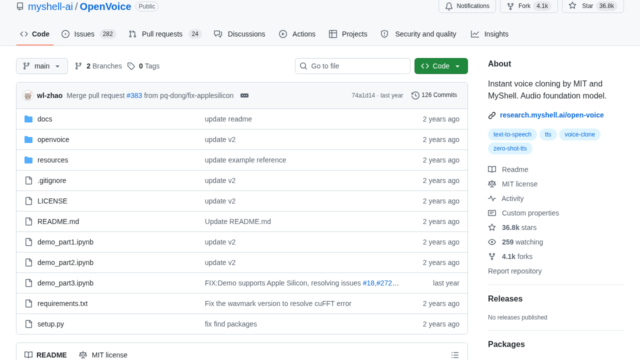Image resolution: width=640 pixels, height=360 pixels.
Task: Open Custom properties link
Action: [x=524, y=213]
